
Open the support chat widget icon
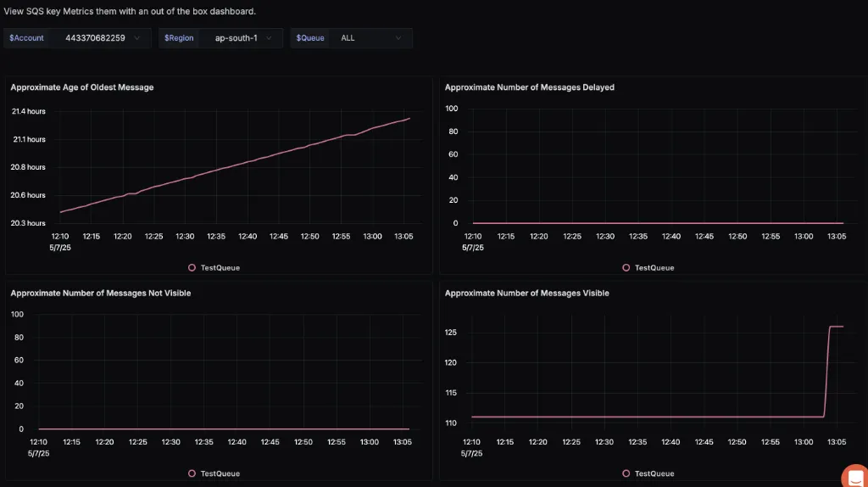click(854, 476)
